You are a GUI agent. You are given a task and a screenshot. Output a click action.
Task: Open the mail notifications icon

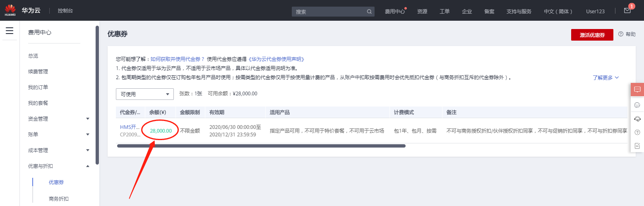click(x=627, y=11)
